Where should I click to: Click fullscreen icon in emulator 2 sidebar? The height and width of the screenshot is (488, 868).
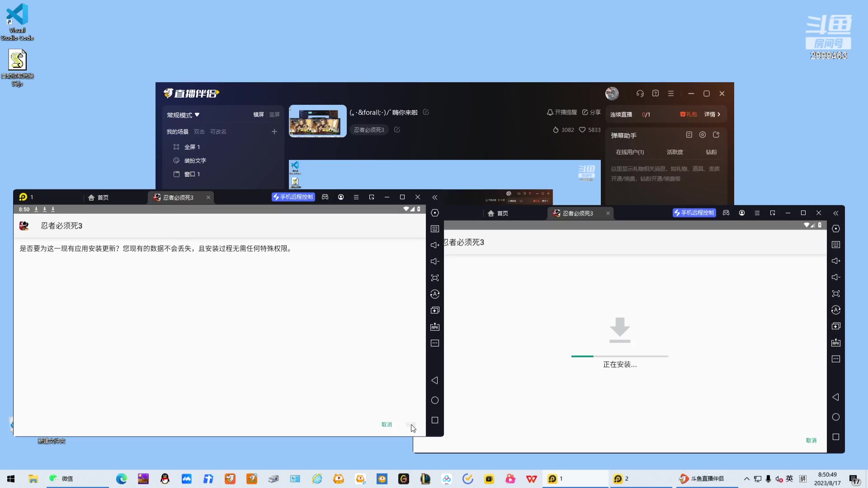pyautogui.click(x=836, y=294)
